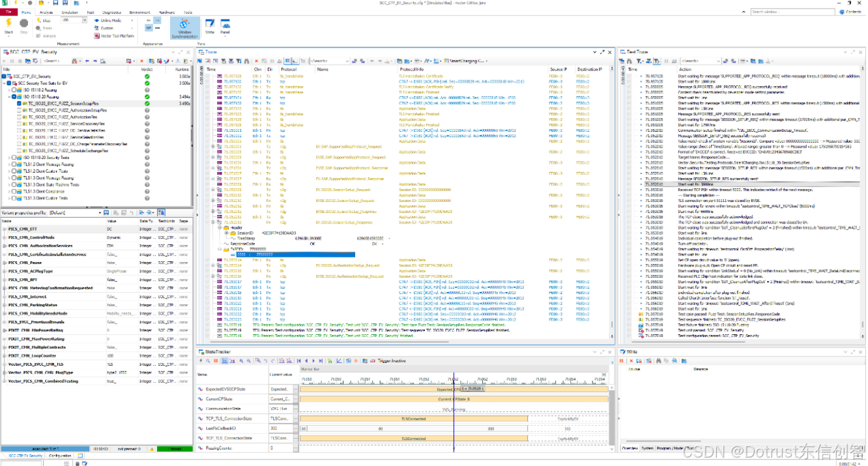The width and height of the screenshot is (868, 466).
Task: Toggle checkbox for TC_ISO20_EVCC_FUZZ_AuthorizationSetupRes test case
Action: 20,110
